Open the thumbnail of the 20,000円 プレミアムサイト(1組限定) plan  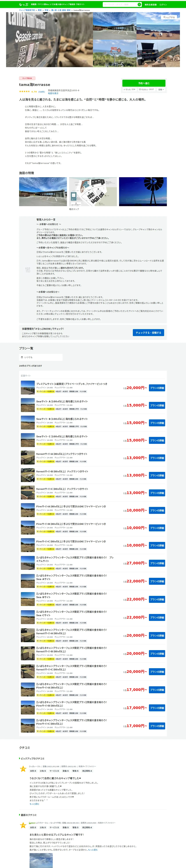click(28, 388)
